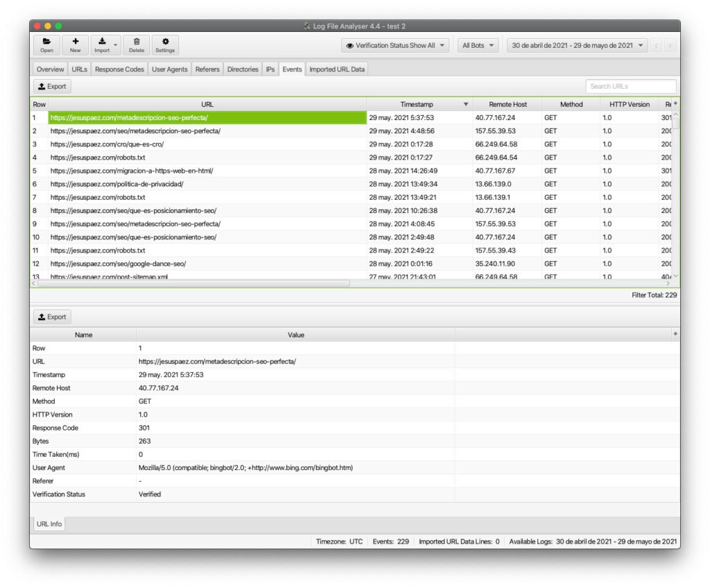Screen dimensions: 710x588
Task: Click the upper Export button
Action: [x=52, y=86]
